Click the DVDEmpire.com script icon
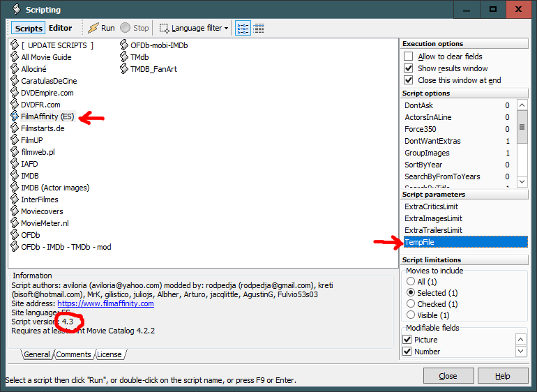The height and width of the screenshot is (392, 537). [15, 93]
